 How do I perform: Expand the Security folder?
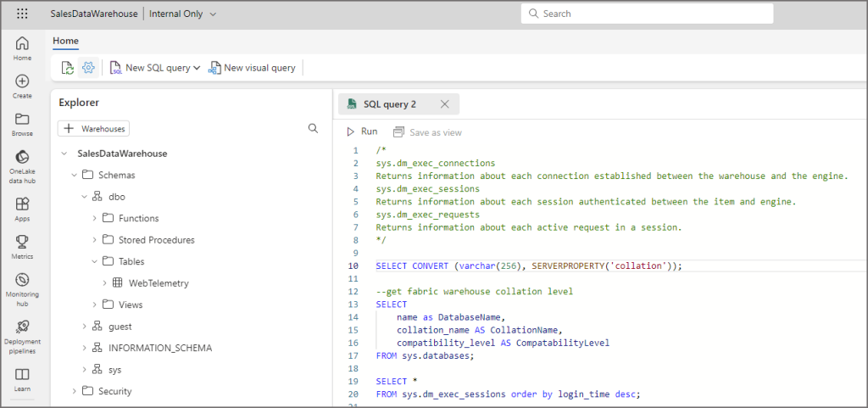point(75,391)
